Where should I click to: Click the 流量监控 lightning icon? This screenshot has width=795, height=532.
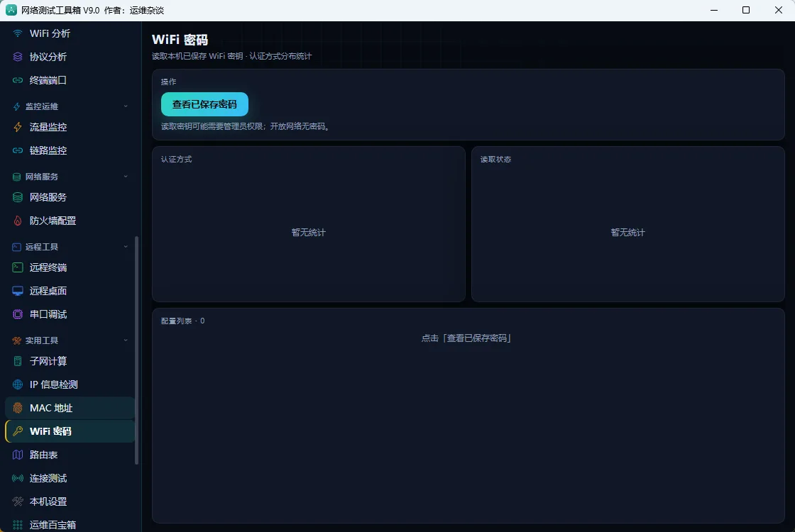click(18, 127)
